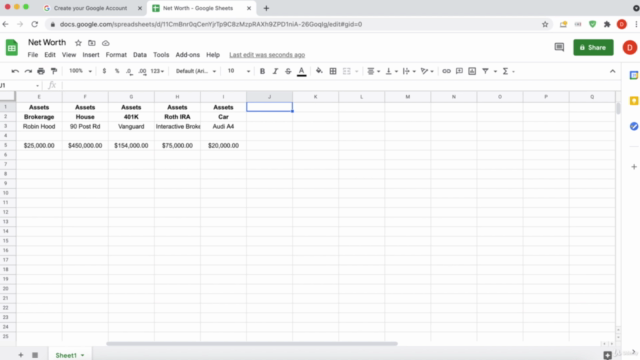Screen dimensions: 640x360
Task: Select the Paint format tool
Action: [54, 71]
